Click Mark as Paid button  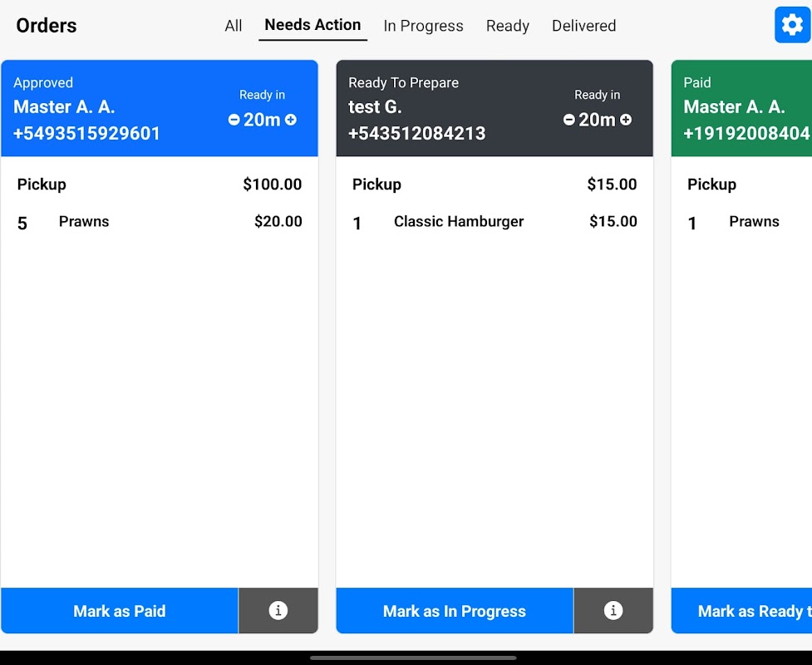tap(120, 611)
